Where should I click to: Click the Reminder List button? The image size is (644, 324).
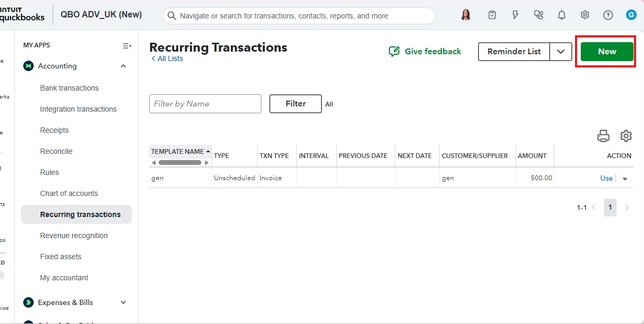(x=514, y=52)
